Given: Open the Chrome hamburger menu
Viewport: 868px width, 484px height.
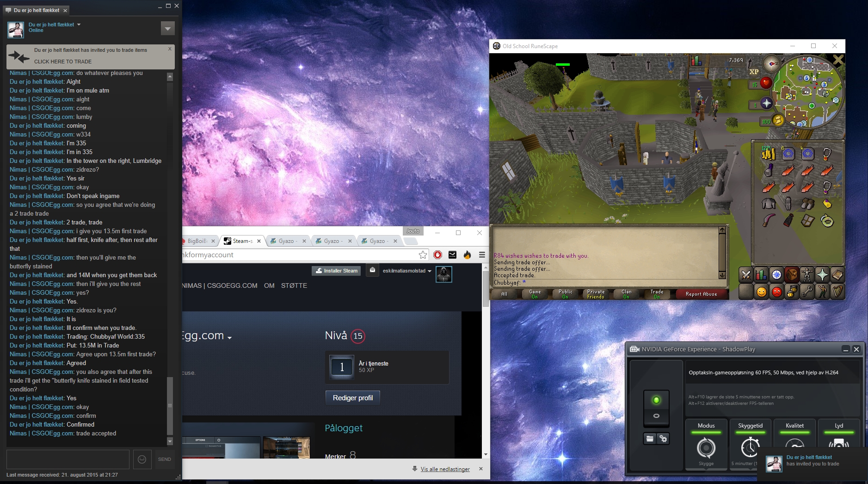Looking at the screenshot, I should coord(482,254).
